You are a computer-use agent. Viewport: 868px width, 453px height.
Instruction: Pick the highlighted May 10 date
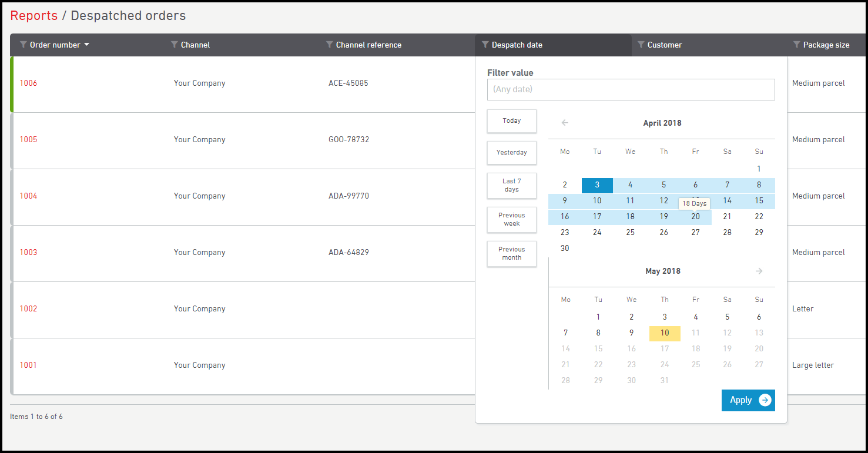point(664,333)
